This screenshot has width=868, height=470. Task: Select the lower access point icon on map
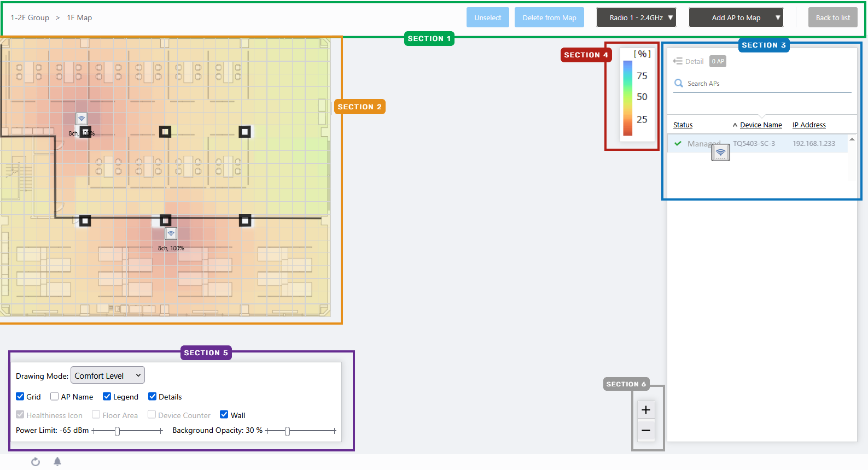tap(171, 234)
